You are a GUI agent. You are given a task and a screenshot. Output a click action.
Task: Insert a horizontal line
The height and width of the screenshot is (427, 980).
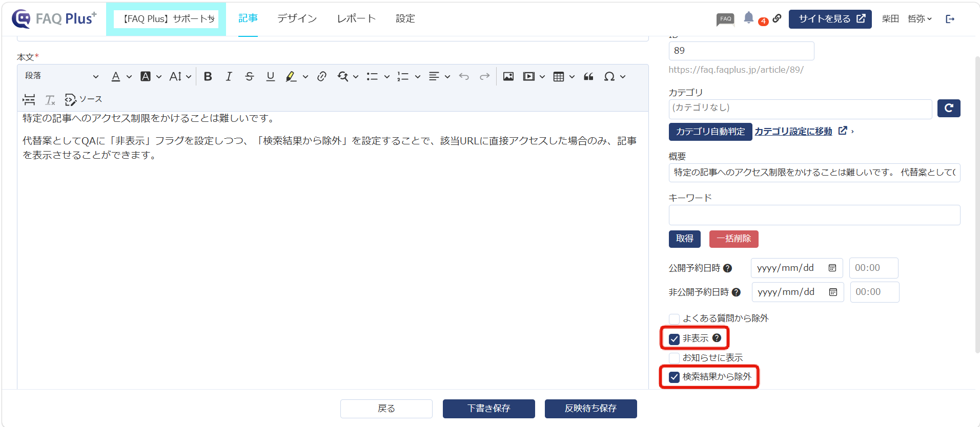pos(29,99)
